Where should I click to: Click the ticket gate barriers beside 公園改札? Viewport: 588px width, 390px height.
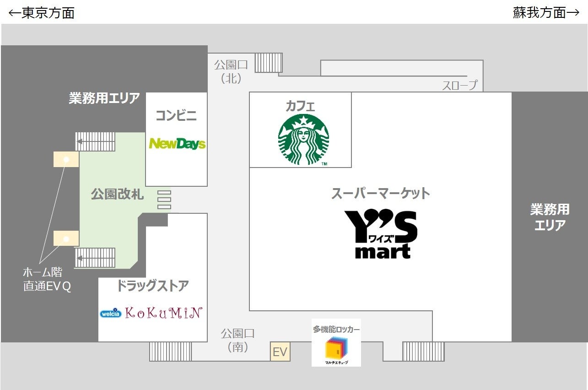coord(164,200)
